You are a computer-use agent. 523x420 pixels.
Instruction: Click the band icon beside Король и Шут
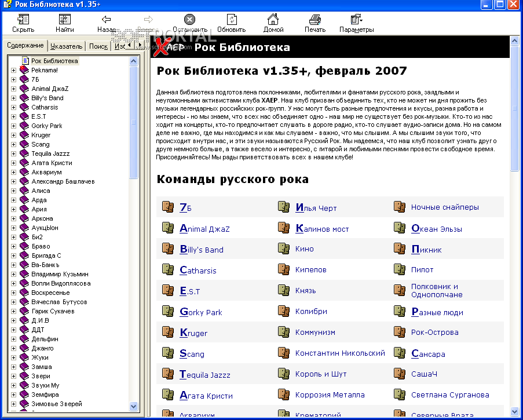pos(284,374)
